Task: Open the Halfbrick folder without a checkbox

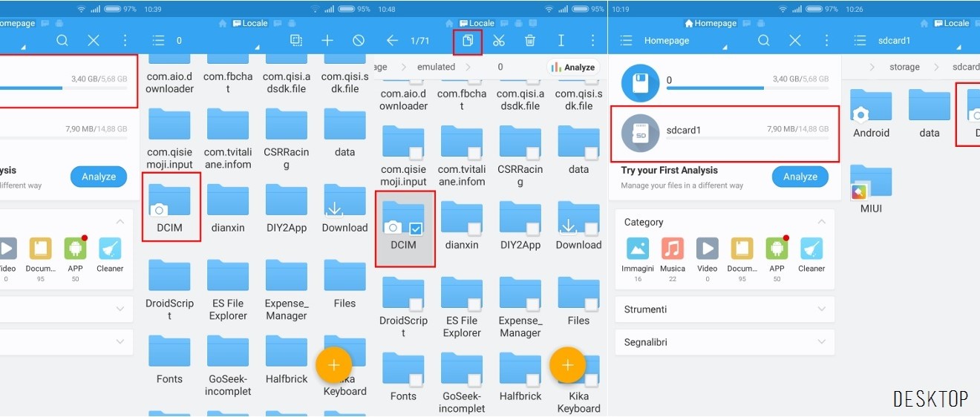Action: [286, 352]
